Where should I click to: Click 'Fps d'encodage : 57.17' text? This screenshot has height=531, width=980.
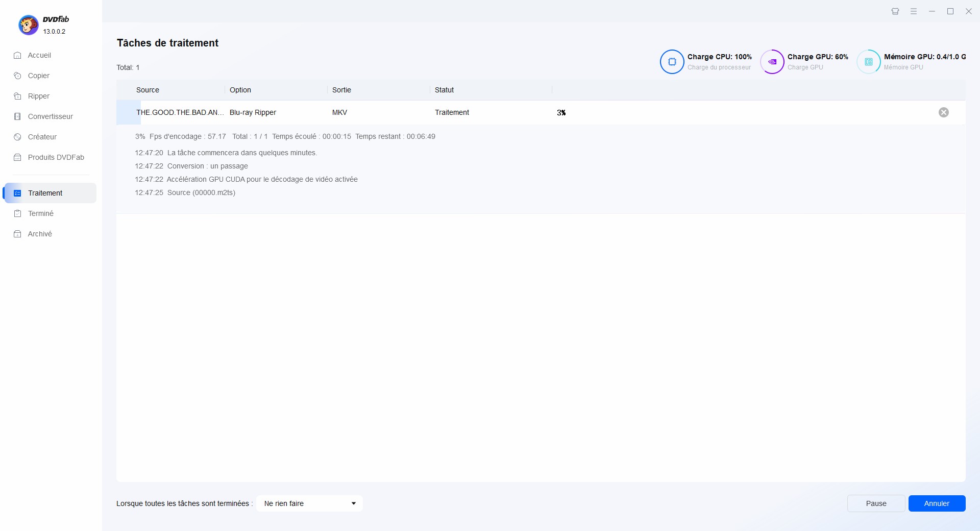pyautogui.click(x=188, y=136)
